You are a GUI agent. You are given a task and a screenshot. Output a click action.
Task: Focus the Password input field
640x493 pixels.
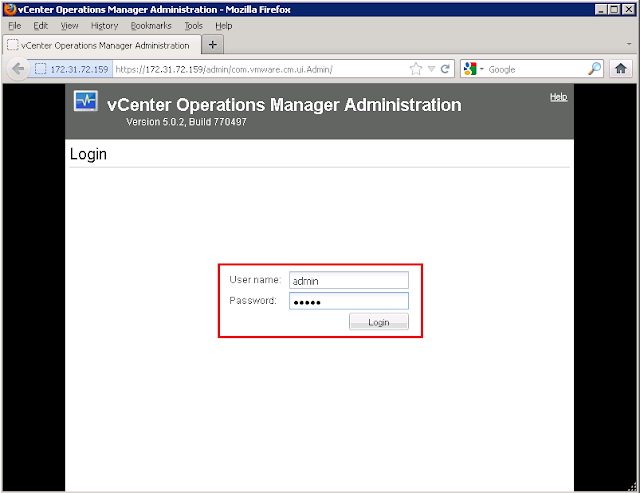[349, 301]
